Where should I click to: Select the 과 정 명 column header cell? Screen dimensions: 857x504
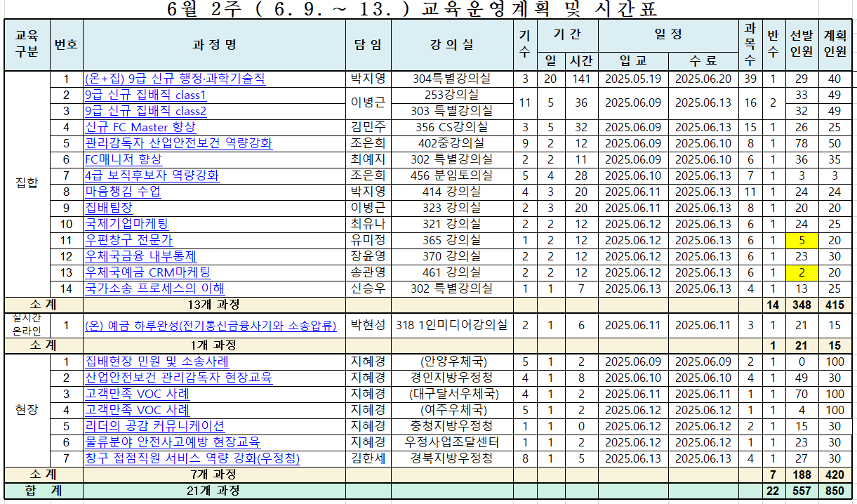214,45
